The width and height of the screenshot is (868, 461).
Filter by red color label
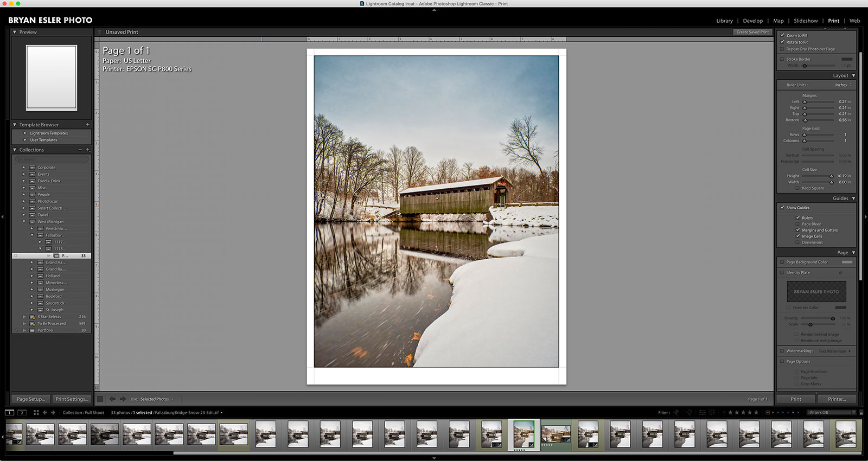[768, 413]
